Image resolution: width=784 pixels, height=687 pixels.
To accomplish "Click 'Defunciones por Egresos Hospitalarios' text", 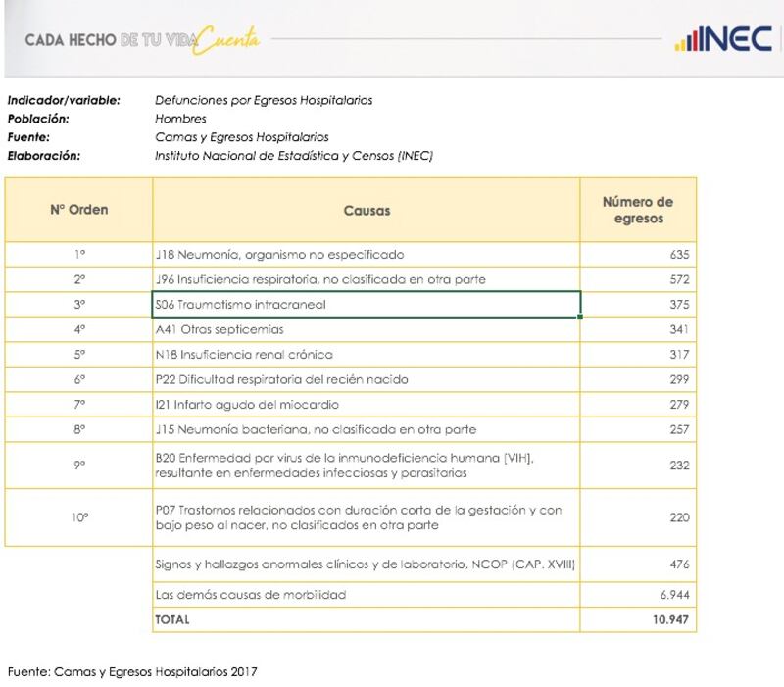I will (264, 101).
